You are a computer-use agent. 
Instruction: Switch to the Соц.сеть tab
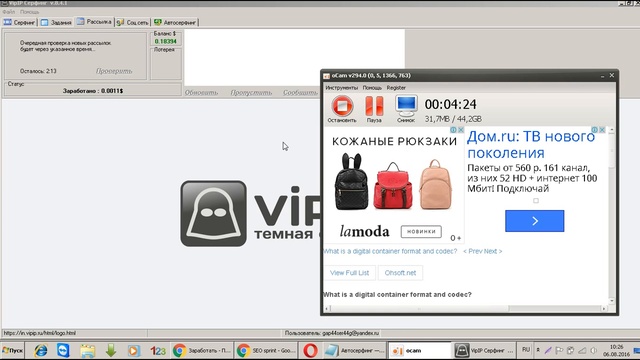(132, 22)
